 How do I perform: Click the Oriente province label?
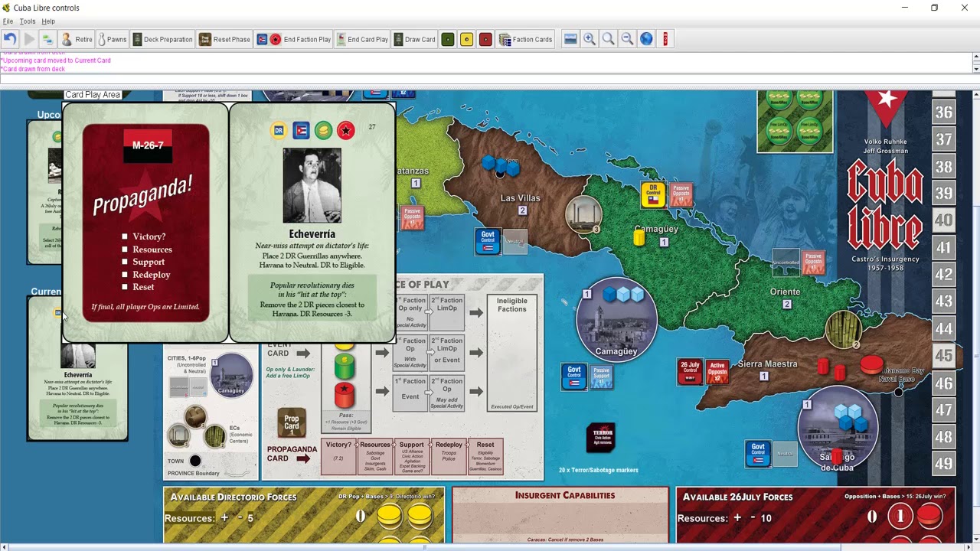785,292
